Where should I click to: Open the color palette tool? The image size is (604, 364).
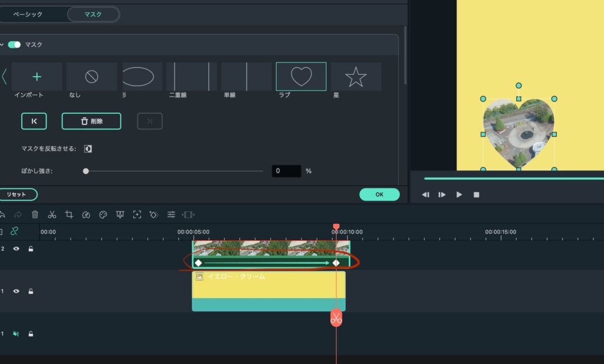(x=103, y=215)
